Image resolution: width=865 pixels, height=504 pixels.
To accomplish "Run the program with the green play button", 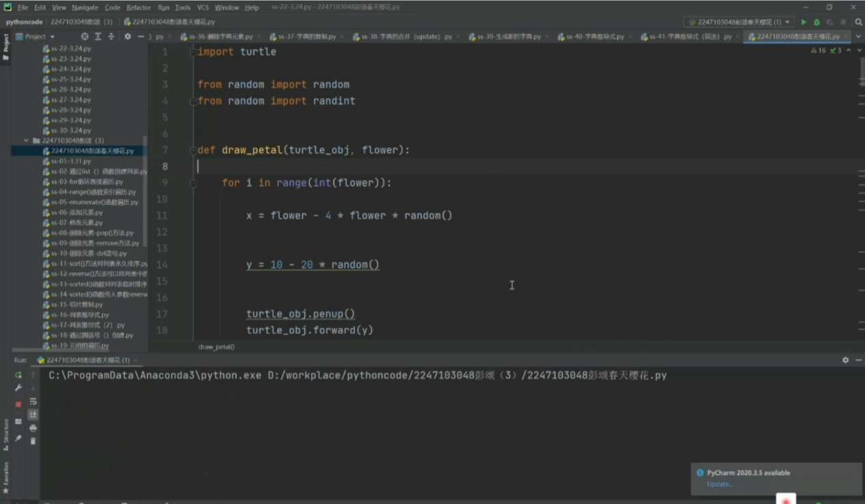I will coord(804,22).
